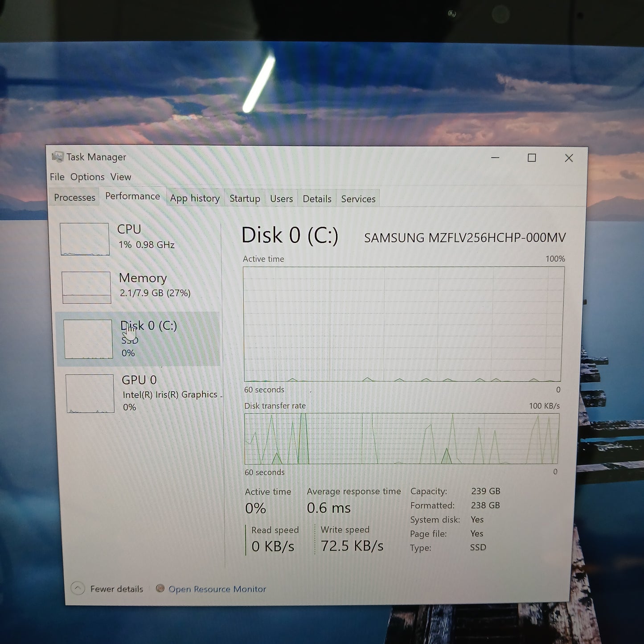Viewport: 644px width, 644px height.
Task: Open Resource Monitor link
Action: [217, 589]
